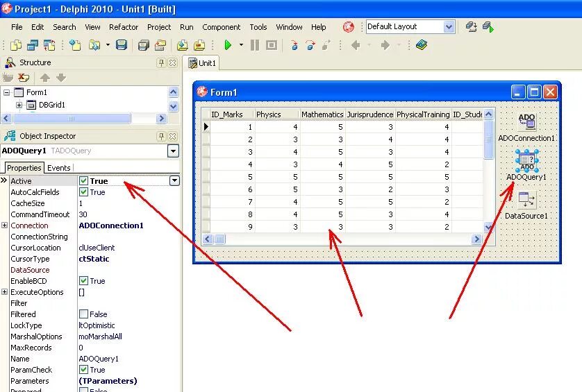Click the Parameters value (TParameters)
This screenshot has width=582, height=392.
pos(108,381)
